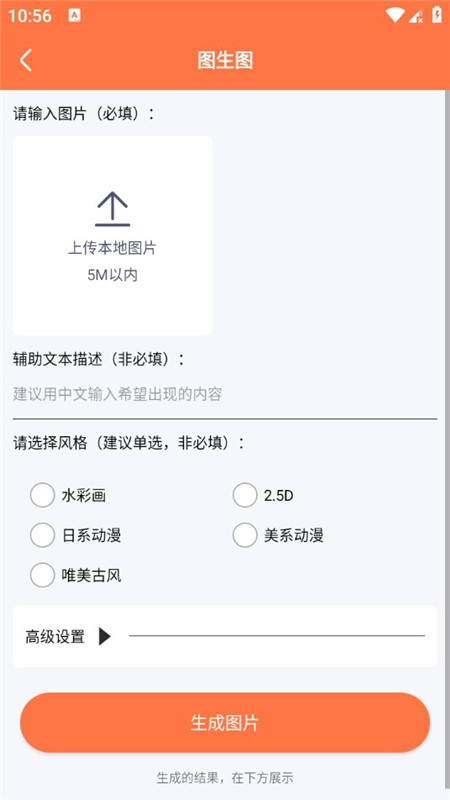Tap the battery status icon
This screenshot has width=450, height=800.
pos(437,15)
